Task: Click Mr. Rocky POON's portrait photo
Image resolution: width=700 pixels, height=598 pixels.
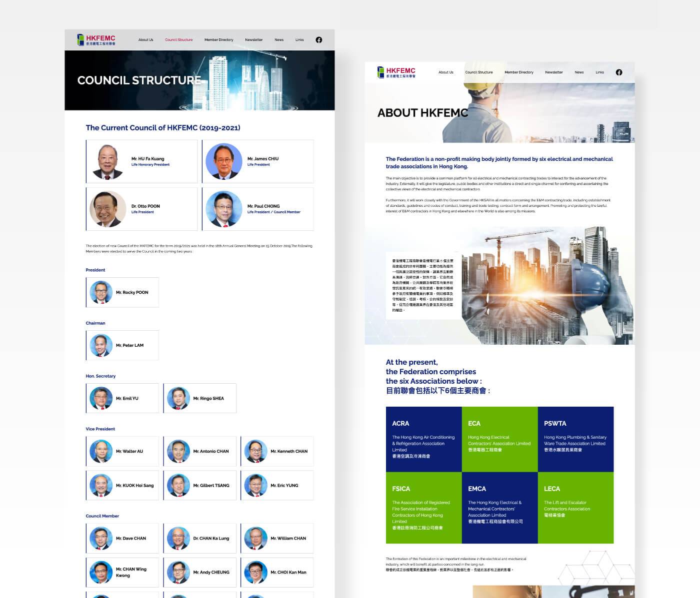Action: coord(101,292)
